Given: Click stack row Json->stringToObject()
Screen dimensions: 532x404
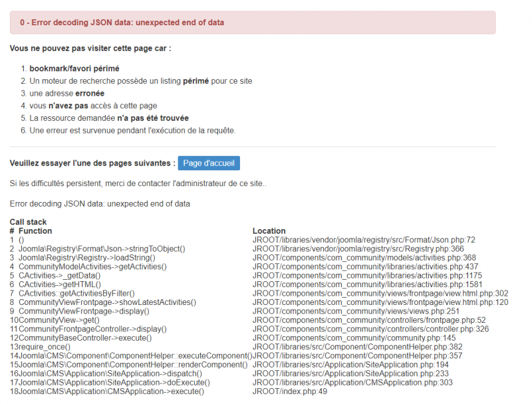Looking at the screenshot, I should 102,249.
